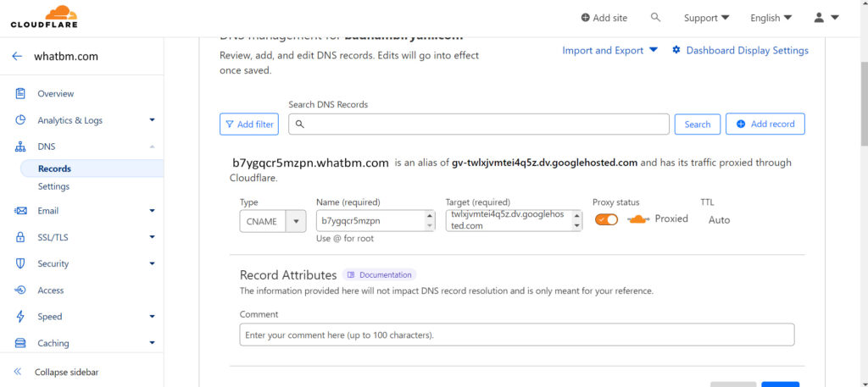
Task: Expand the Import and Export dropdown
Action: (x=610, y=50)
